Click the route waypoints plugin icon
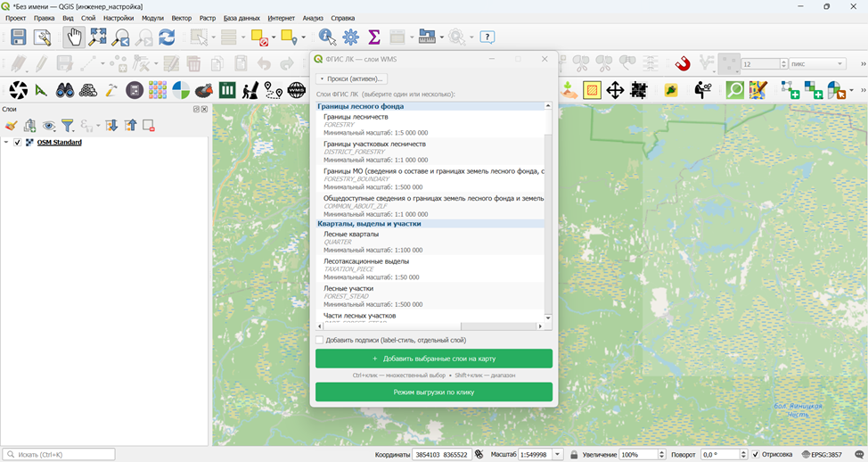Image resolution: width=868 pixels, height=462 pixels. point(273,90)
